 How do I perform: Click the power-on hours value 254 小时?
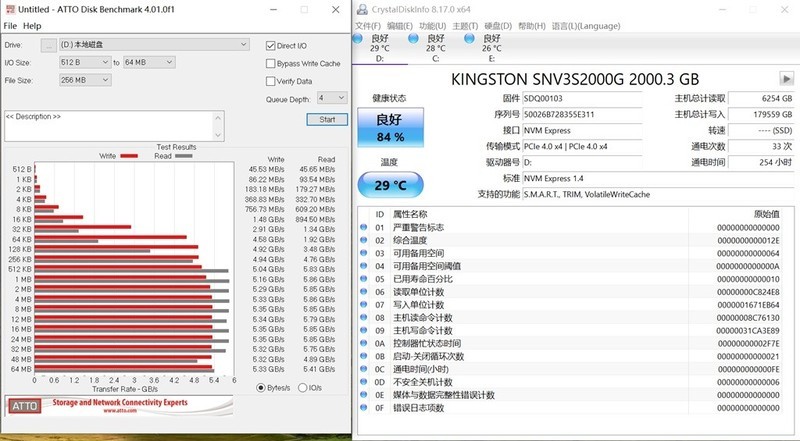pos(761,162)
